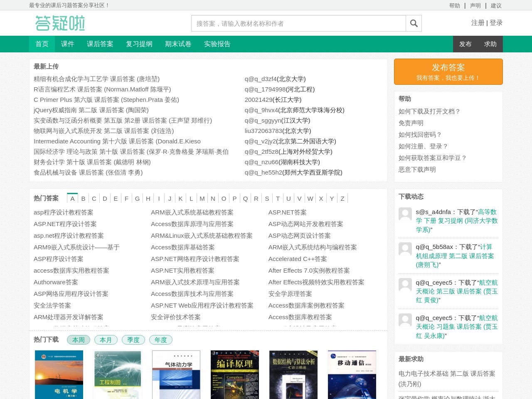Click the avatar beside 航空航天概论 第三版 entry
The image size is (532, 399).
point(405,285)
